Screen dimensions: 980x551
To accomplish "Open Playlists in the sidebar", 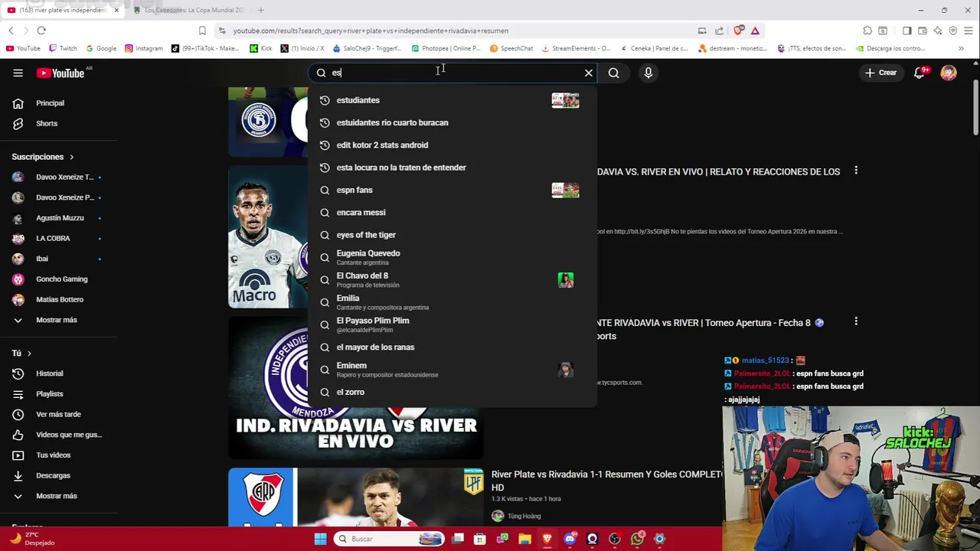I will coord(57,394).
